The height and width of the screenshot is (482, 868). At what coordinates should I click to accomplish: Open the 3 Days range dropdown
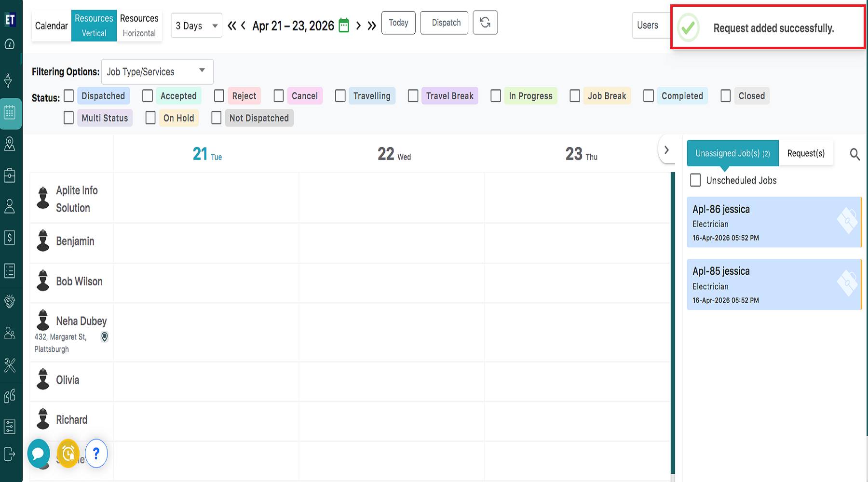pyautogui.click(x=196, y=26)
